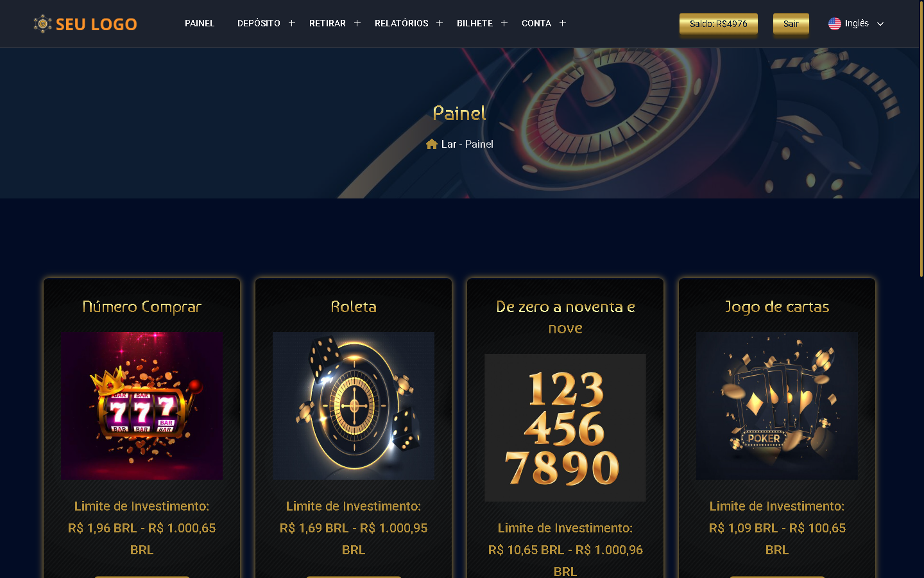Viewport: 924px width, 578px height.
Task: Open the BILHETE menu
Action: pyautogui.click(x=475, y=23)
